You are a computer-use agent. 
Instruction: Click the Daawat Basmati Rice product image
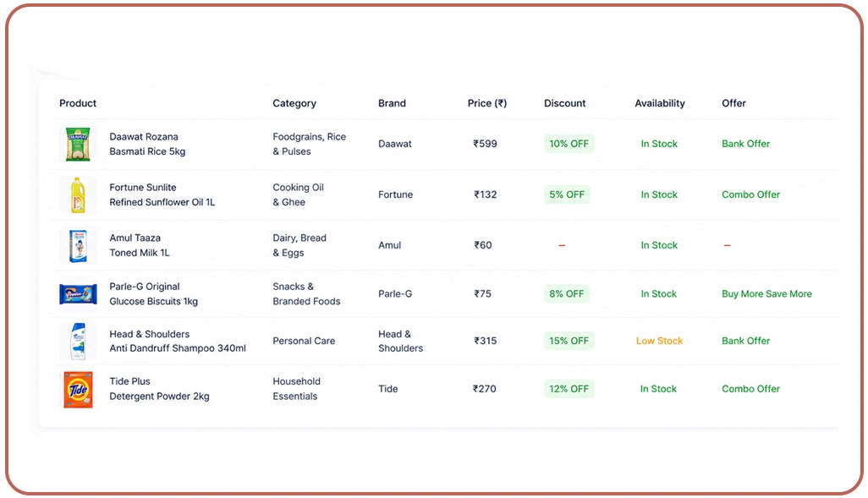tap(78, 144)
